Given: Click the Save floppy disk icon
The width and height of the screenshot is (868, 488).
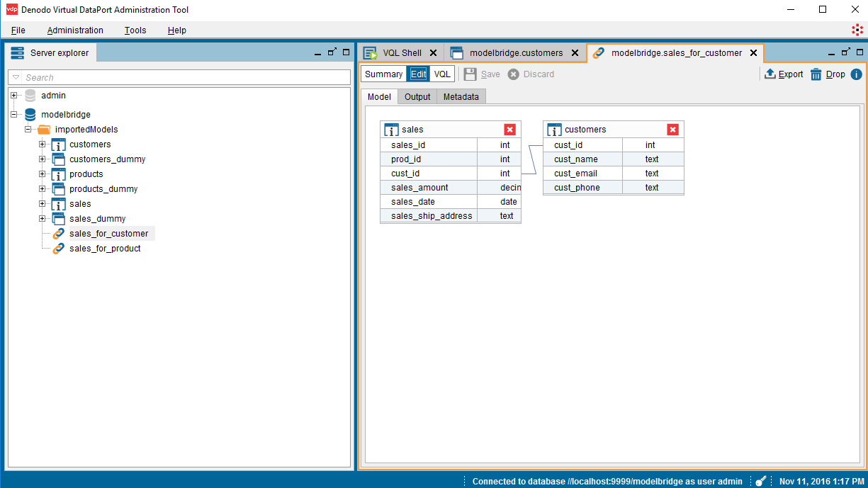Looking at the screenshot, I should 470,74.
